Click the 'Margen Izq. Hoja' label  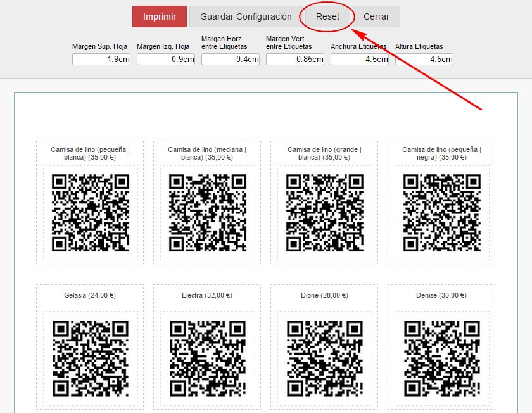163,46
